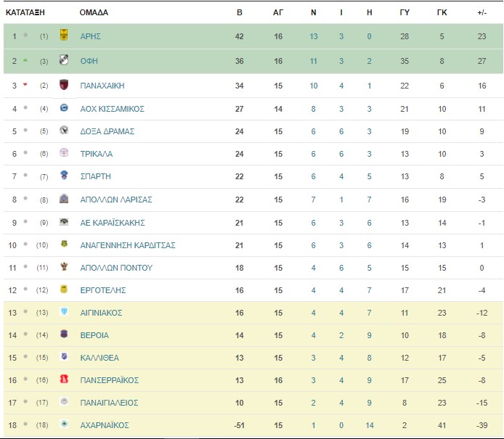Click the green up arrow beside ΟΦΗ
The image size is (504, 439).
(x=25, y=60)
